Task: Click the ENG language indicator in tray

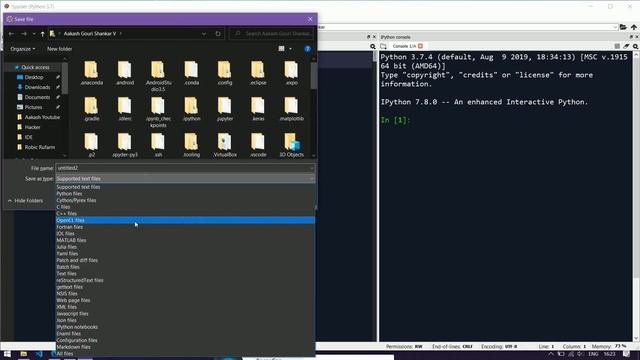Action: (593, 354)
